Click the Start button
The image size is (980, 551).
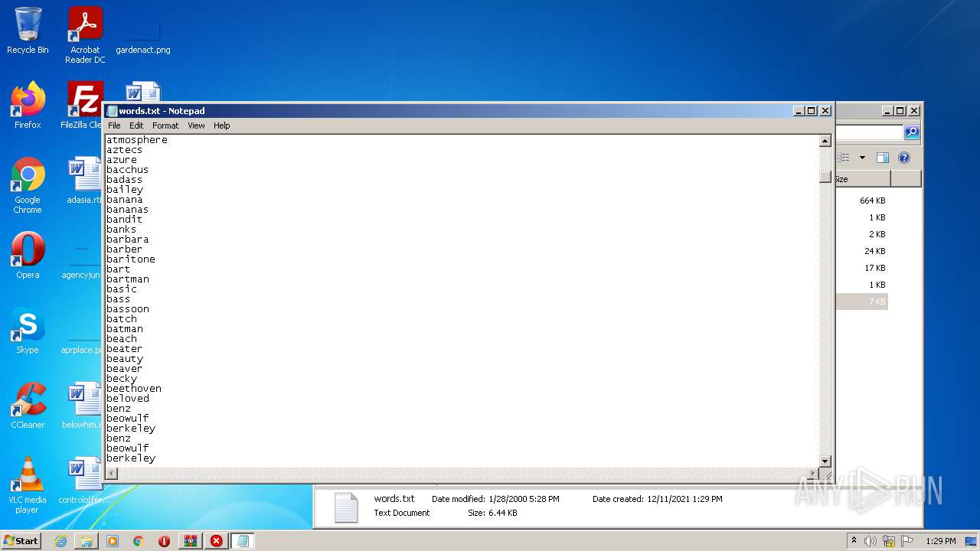coord(21,541)
